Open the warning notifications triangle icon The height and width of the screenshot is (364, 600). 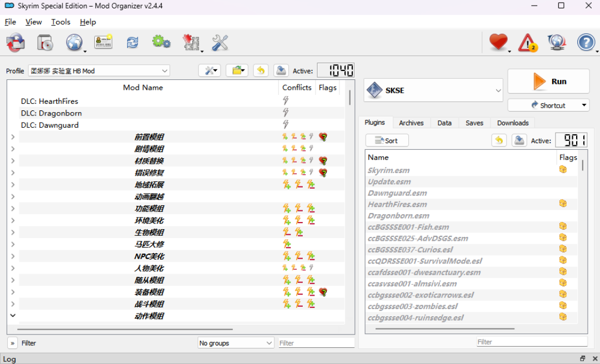(528, 42)
